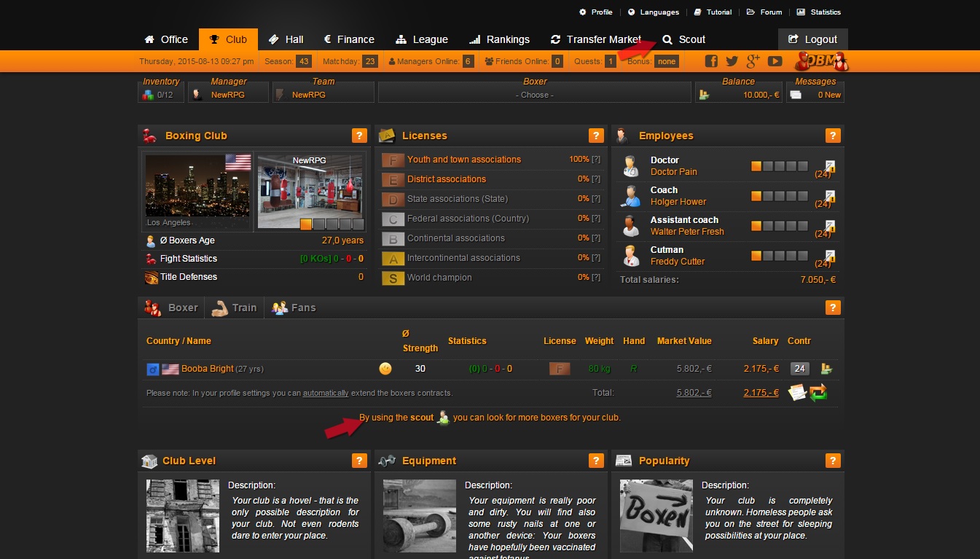Open the Finance menu
Image resolution: width=980 pixels, height=559 pixels.
pyautogui.click(x=349, y=39)
